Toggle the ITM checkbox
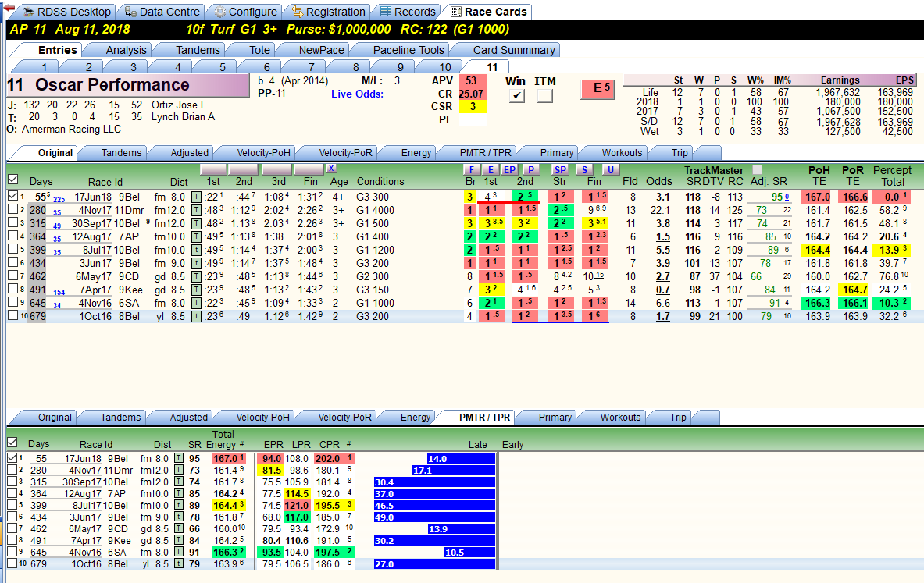Viewport: 924px width, 583px height. [545, 95]
